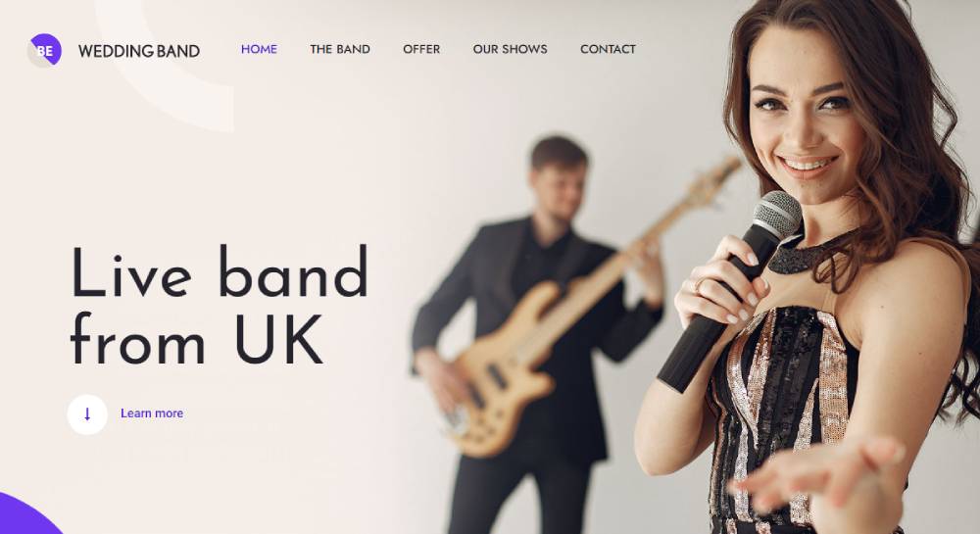
Task: Click the white decorative arc near header
Action: coord(169,69)
